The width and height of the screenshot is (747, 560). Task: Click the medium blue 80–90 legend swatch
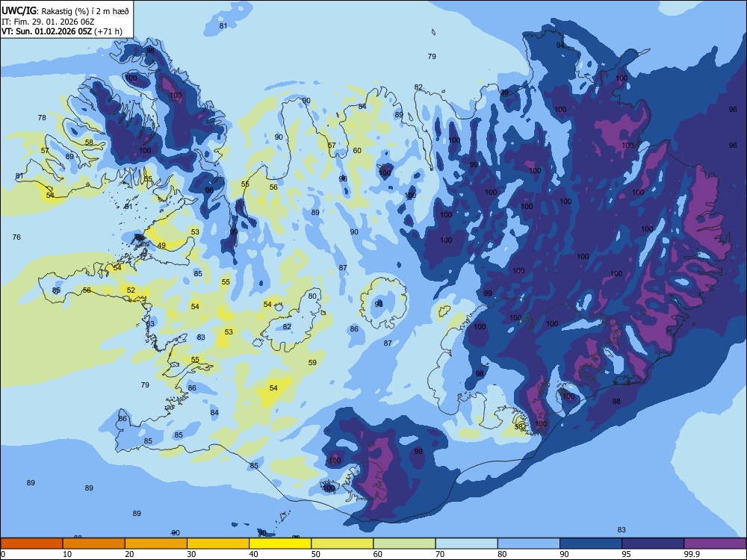tap(529, 544)
